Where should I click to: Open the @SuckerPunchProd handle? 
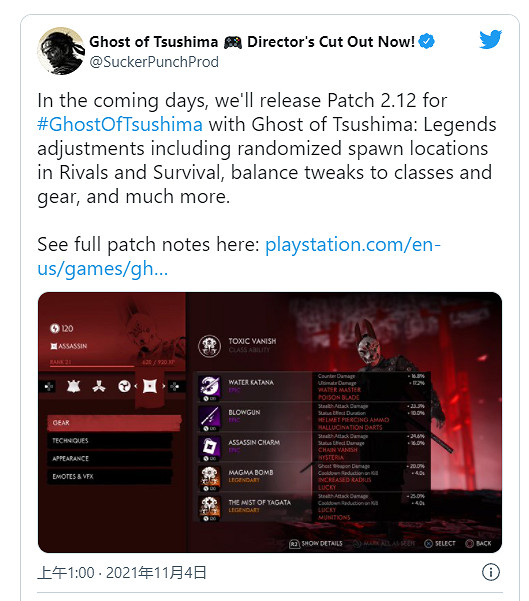154,62
